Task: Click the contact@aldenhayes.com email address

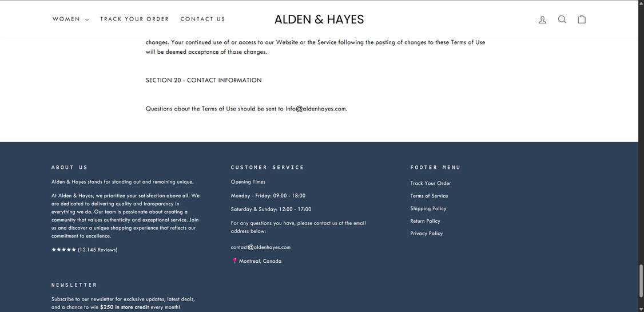Action: [261, 247]
